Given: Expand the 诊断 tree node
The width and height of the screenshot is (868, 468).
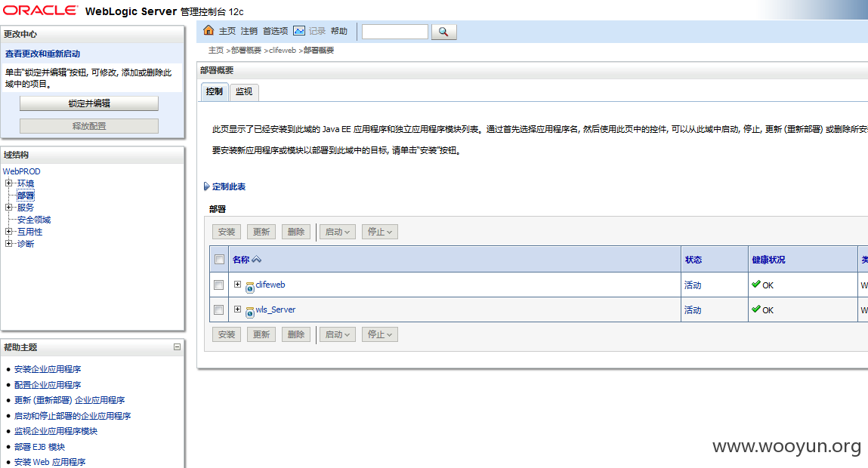Looking at the screenshot, I should click(8, 243).
